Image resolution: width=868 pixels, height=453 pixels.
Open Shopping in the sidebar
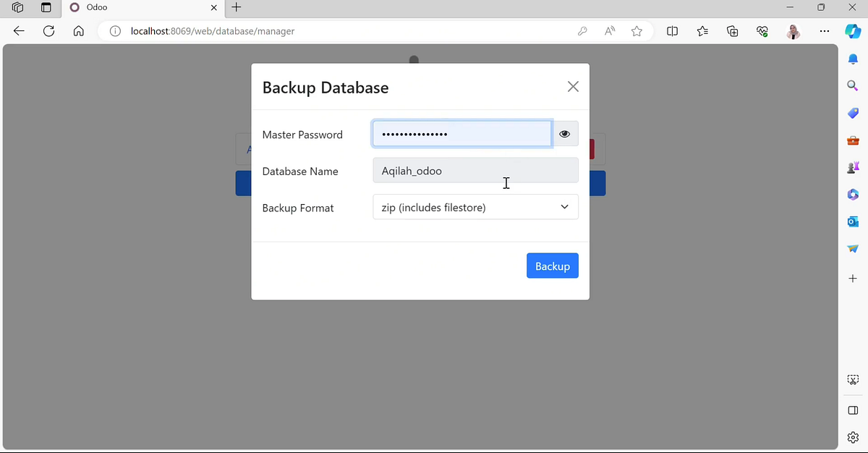click(x=852, y=113)
